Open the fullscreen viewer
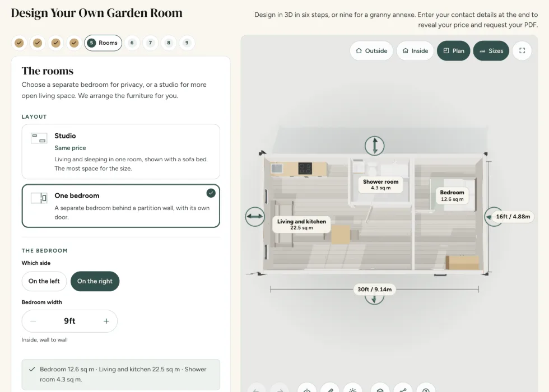This screenshot has width=549, height=392. (522, 51)
